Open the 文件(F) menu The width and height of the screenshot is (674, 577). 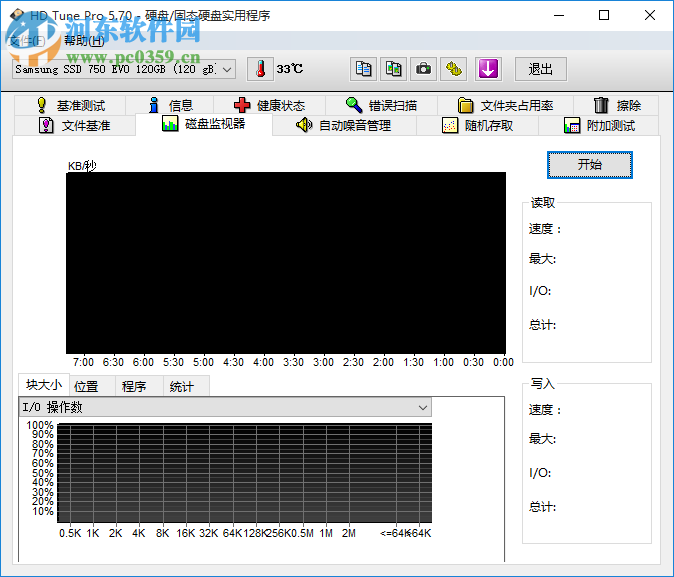click(27, 41)
